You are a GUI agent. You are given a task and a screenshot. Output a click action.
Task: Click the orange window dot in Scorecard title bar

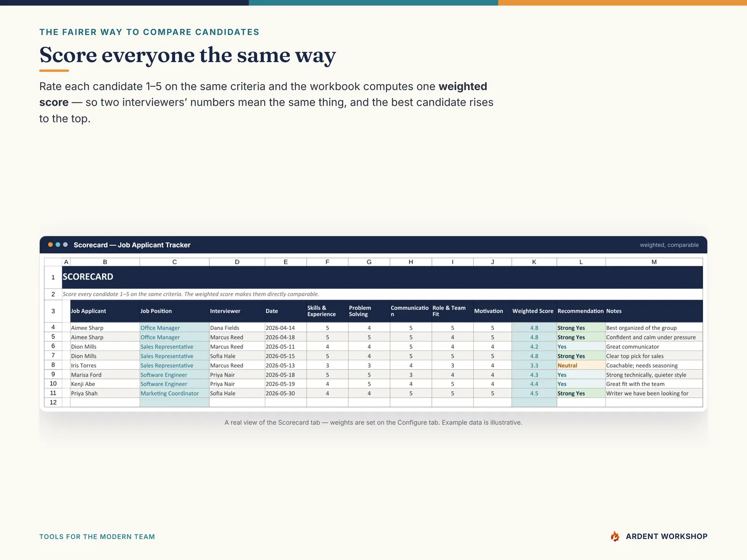click(50, 245)
